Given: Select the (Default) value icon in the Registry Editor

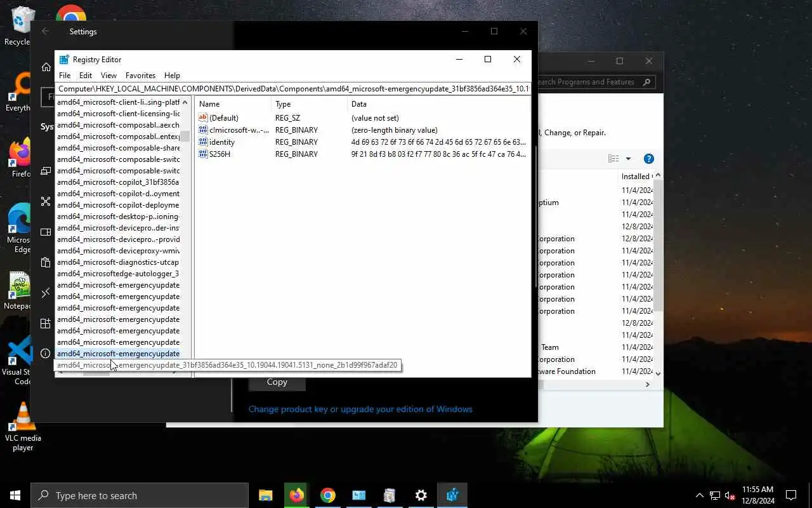Looking at the screenshot, I should pos(203,117).
